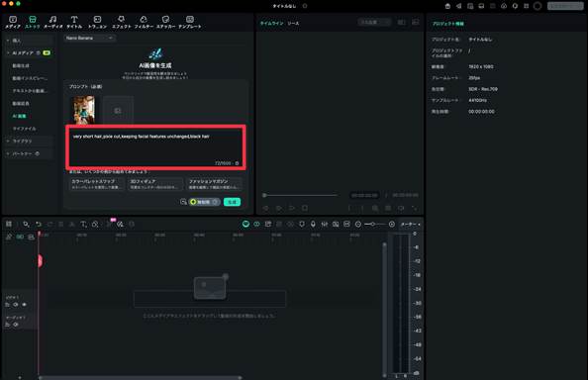Open the Nano Banana model dropdown
The image size is (588, 380).
pyautogui.click(x=89, y=38)
